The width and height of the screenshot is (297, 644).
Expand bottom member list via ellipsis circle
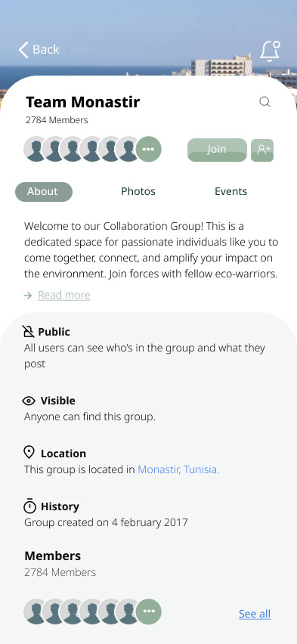pyautogui.click(x=148, y=611)
